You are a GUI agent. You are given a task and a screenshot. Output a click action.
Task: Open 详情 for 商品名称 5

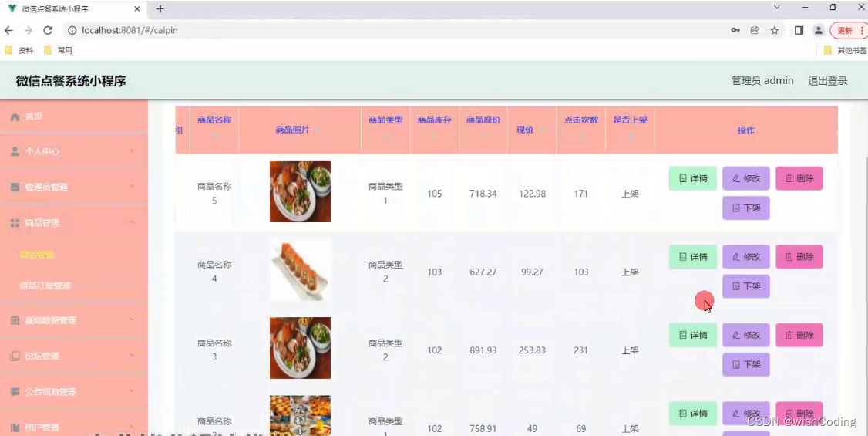point(692,178)
